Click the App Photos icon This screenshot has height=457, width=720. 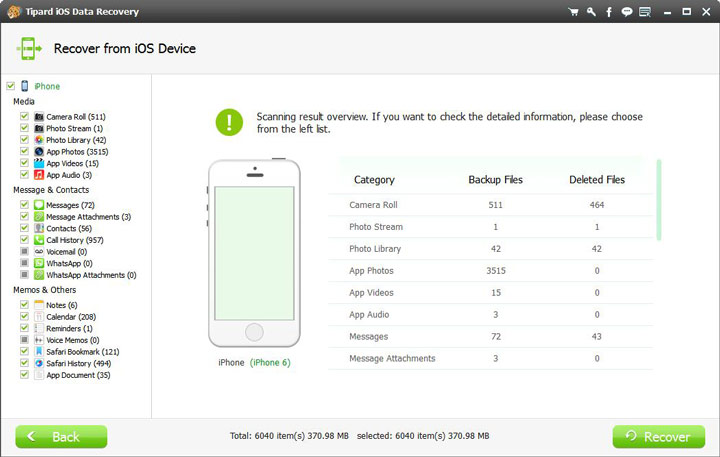39,152
